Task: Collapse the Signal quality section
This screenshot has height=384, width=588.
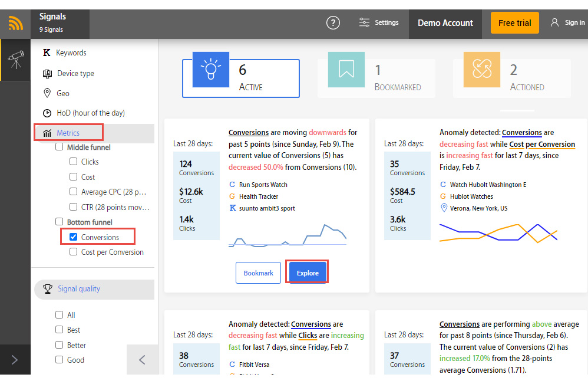Action: click(x=94, y=289)
